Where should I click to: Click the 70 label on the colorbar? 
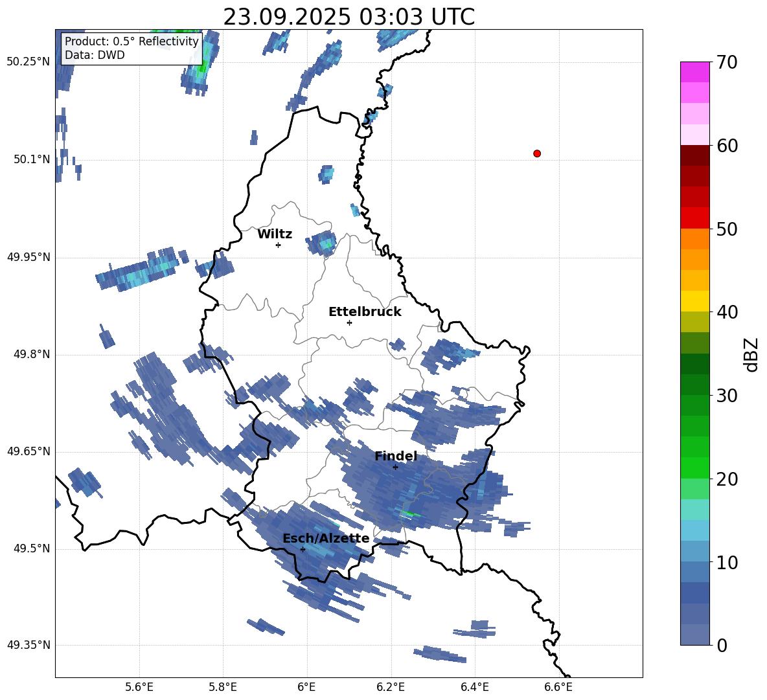click(x=727, y=62)
